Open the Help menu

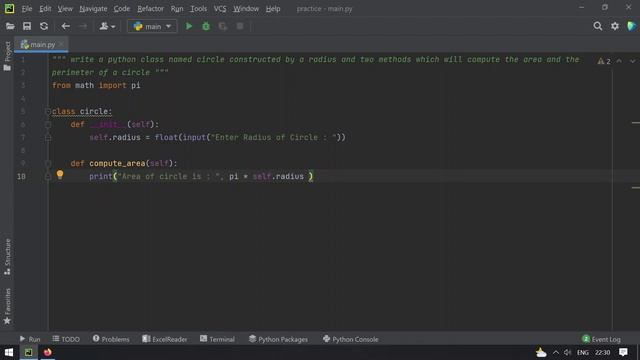273,9
